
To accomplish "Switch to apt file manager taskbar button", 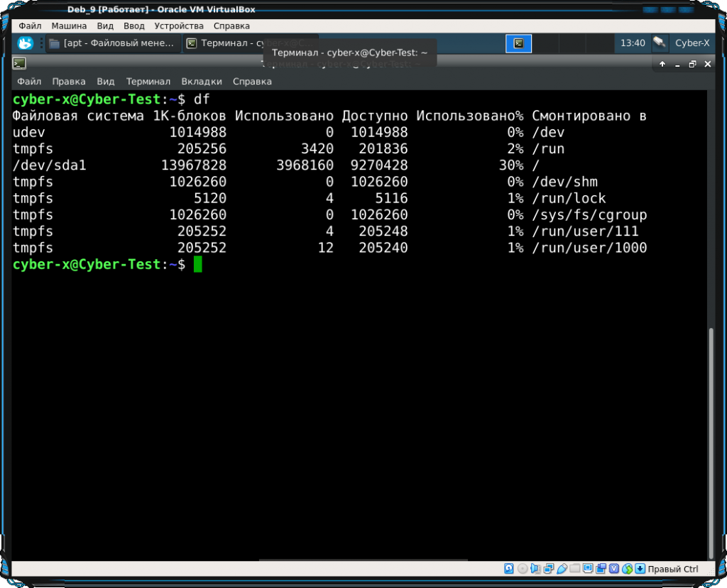I will pos(112,43).
